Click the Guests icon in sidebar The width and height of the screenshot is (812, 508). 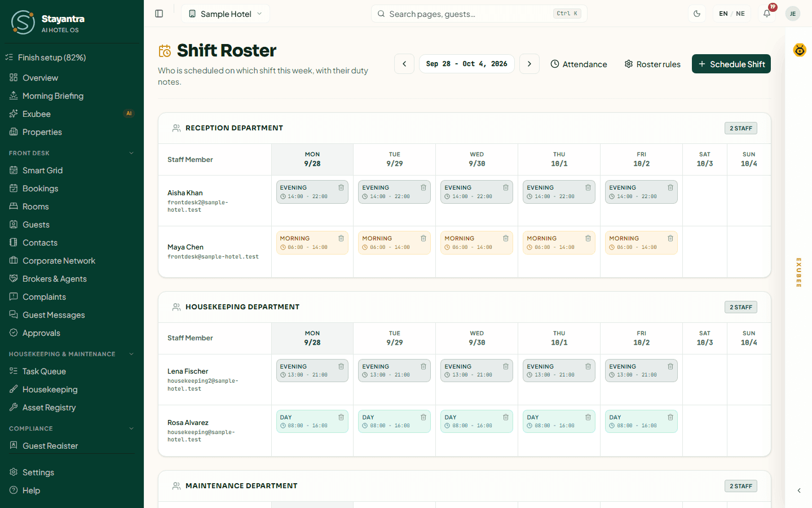coord(14,225)
